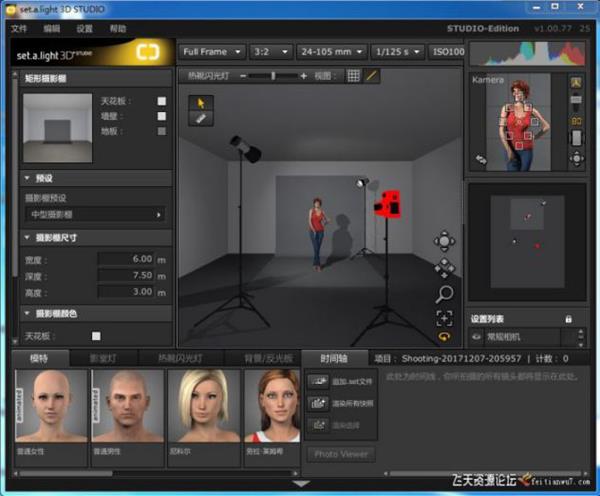Screen dimensions: 600x496
Task: Toggle the grid view icon
Action: pos(353,75)
